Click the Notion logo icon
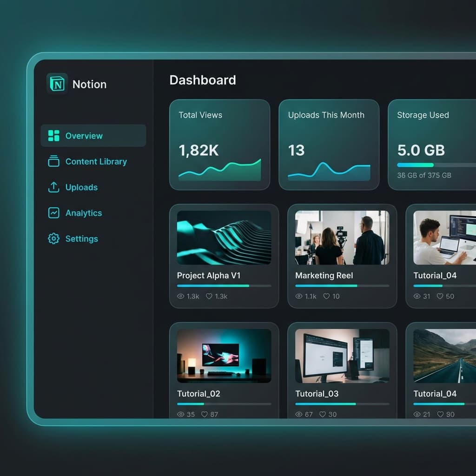 click(x=58, y=84)
